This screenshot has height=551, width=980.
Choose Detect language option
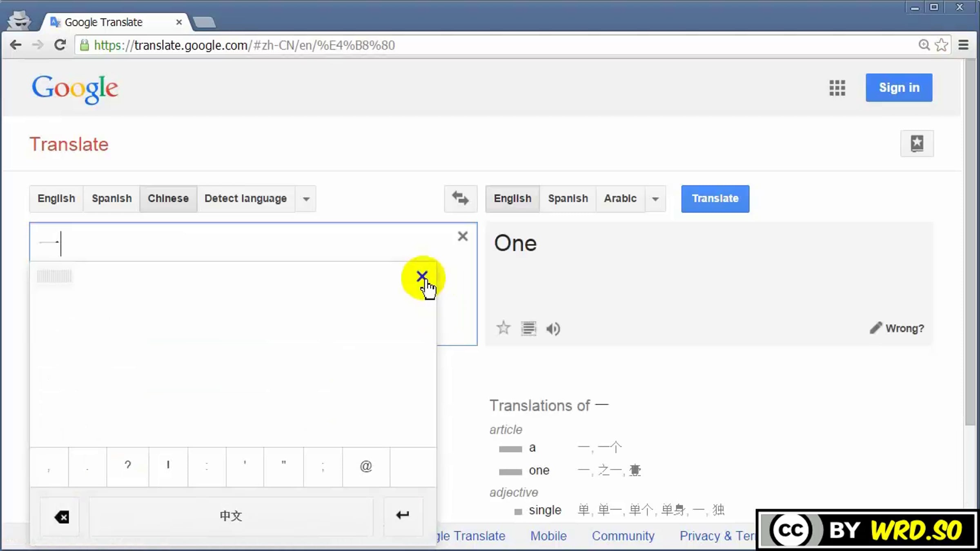245,199
